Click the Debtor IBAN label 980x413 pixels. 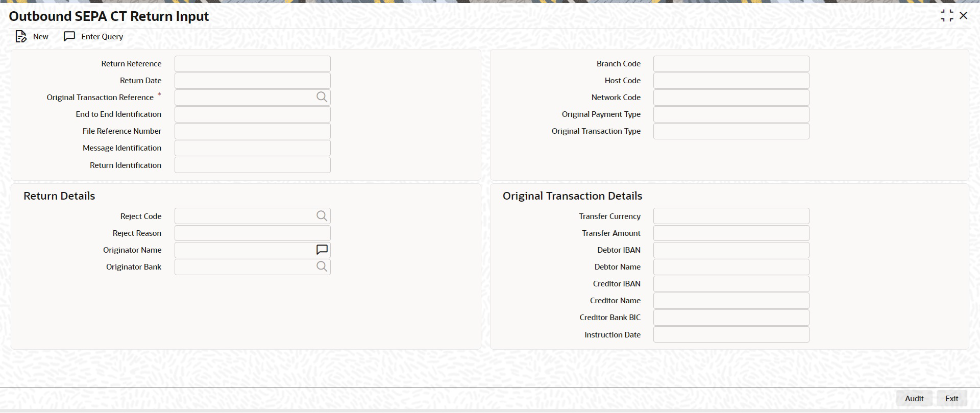click(619, 250)
